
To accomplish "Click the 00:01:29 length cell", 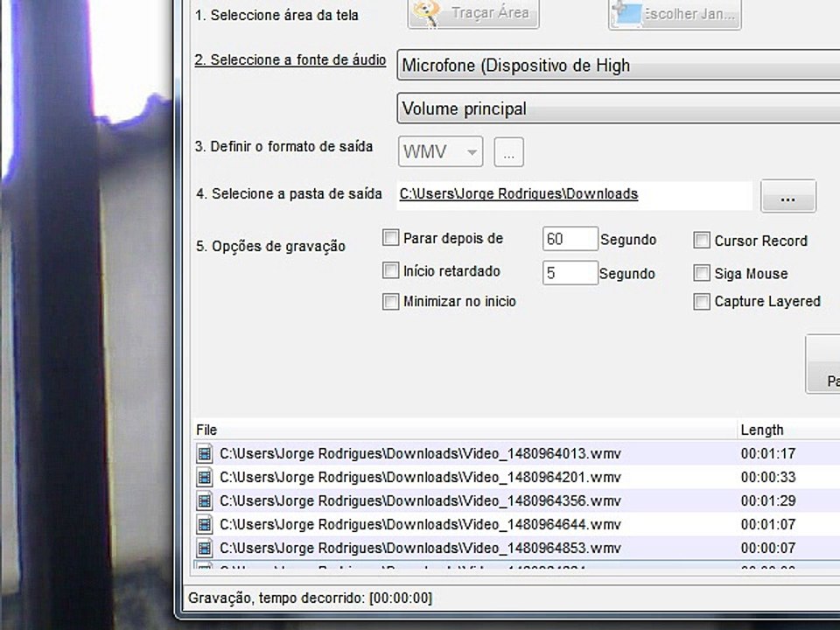I will click(768, 500).
